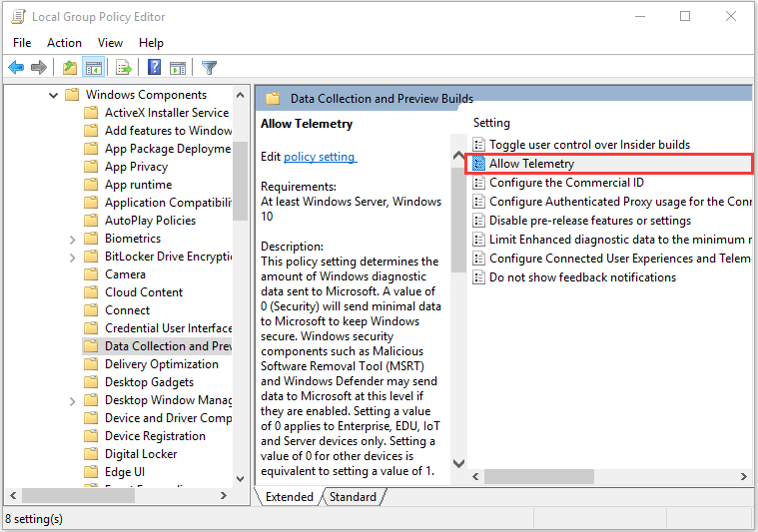
Task: Select Application Compatibility folder
Action: click(x=168, y=203)
